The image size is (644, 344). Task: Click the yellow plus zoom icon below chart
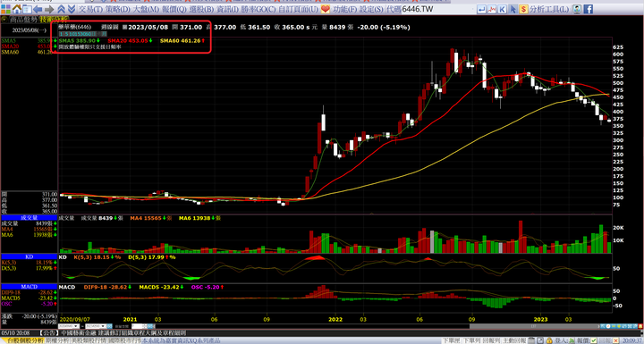click(x=619, y=326)
